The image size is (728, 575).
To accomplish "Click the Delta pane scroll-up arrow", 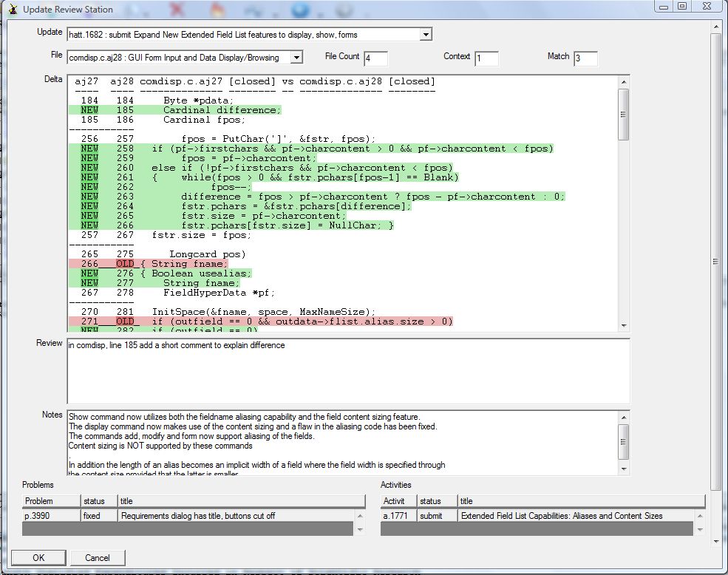I will (x=624, y=82).
